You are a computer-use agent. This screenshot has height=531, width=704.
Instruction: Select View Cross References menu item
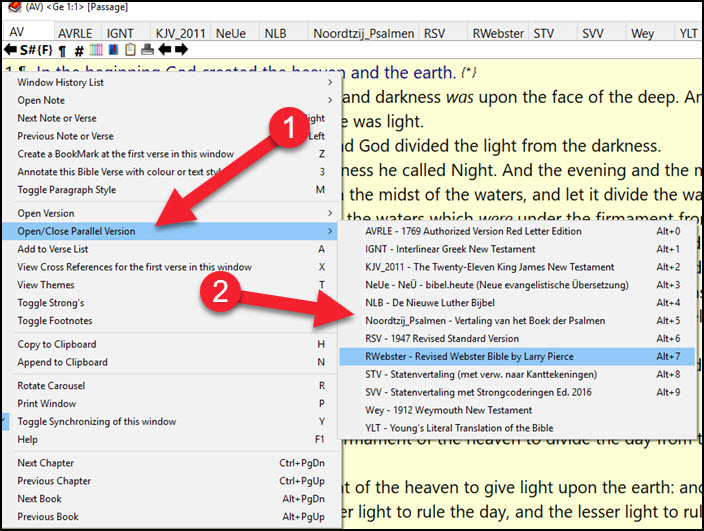click(171, 267)
